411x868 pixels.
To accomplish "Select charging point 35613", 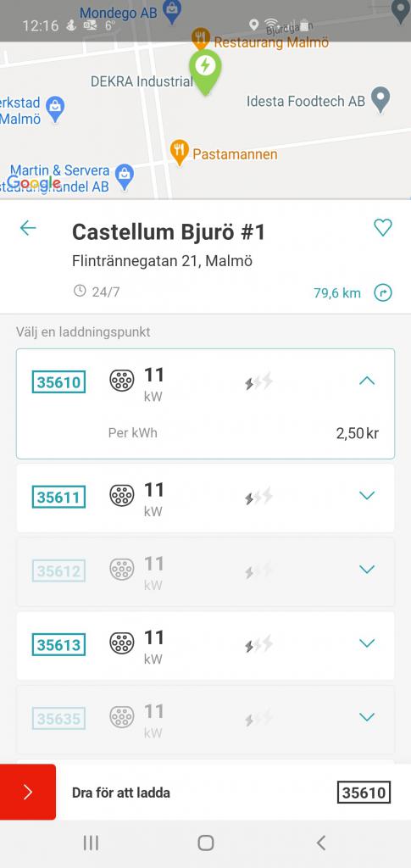I will click(205, 645).
